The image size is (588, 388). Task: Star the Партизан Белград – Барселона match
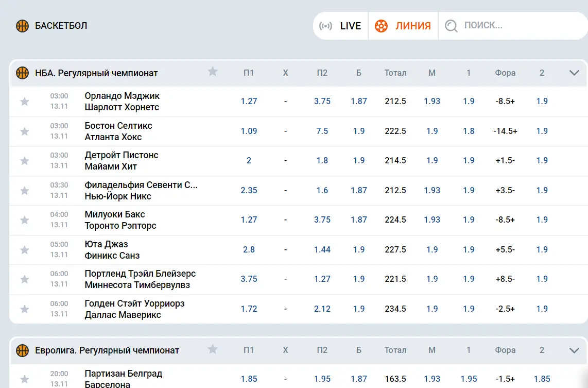click(x=24, y=379)
